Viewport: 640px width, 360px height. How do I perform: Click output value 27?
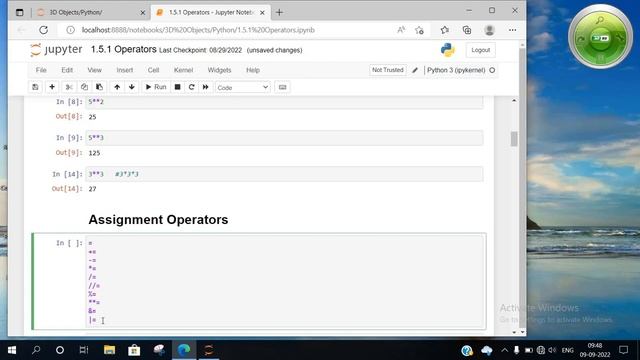pos(92,189)
